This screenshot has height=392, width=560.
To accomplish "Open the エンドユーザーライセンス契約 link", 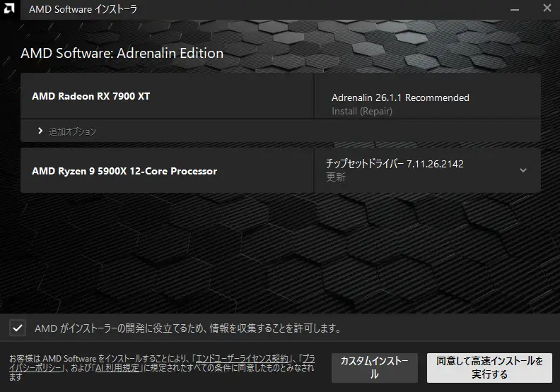I will coord(243,360).
